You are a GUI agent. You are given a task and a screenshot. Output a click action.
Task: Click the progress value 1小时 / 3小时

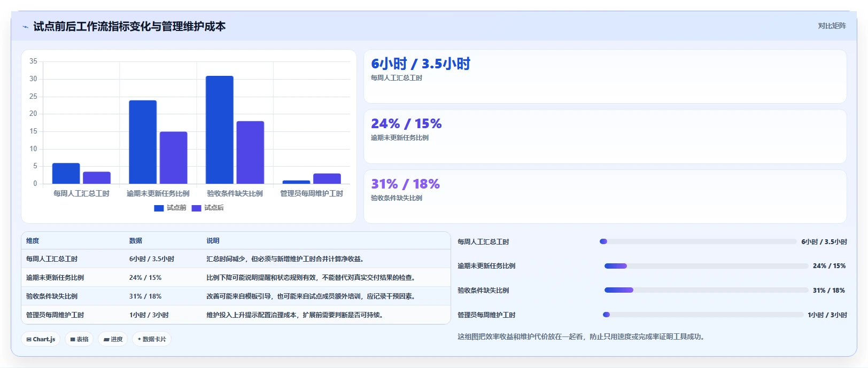tap(827, 315)
